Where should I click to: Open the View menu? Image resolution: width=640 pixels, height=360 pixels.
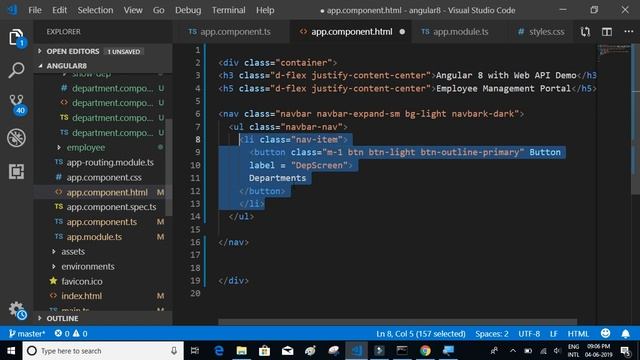(133, 10)
